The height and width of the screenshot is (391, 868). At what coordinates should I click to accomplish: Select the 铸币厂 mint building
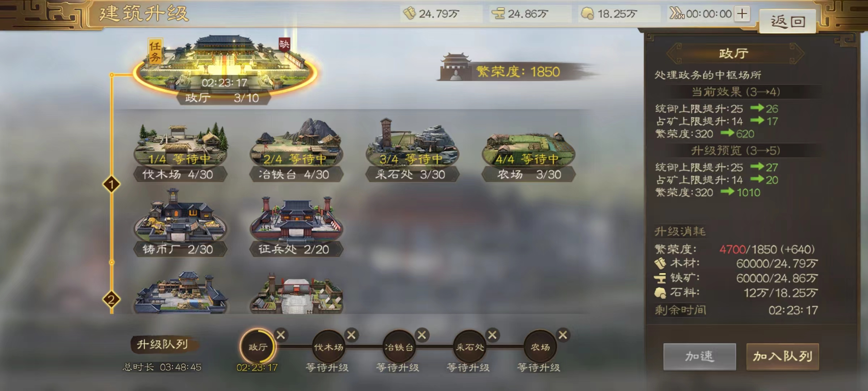click(180, 223)
